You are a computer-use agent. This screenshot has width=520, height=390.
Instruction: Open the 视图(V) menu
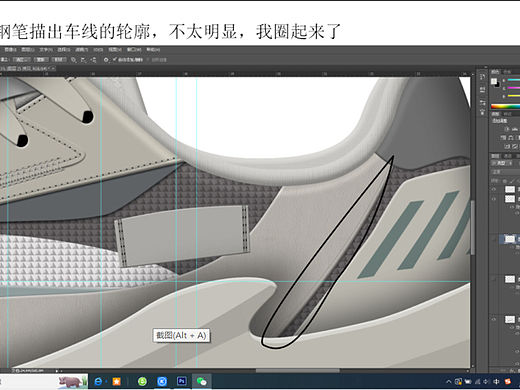coord(115,50)
